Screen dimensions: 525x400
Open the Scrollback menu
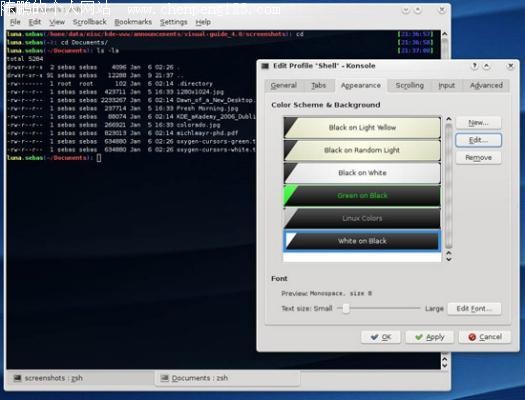[89, 22]
